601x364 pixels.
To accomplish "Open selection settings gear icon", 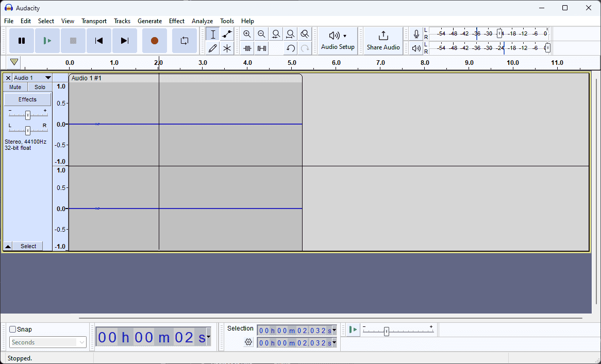I will pos(248,342).
